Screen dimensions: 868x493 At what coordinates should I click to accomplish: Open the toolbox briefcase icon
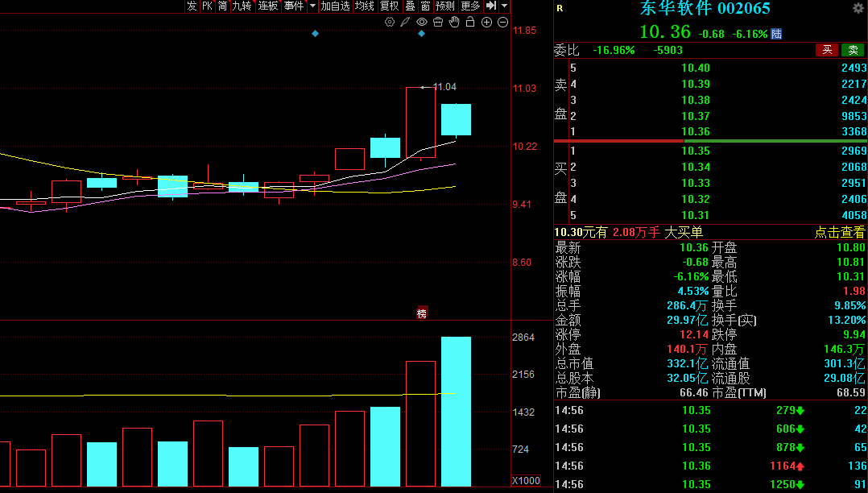[438, 23]
